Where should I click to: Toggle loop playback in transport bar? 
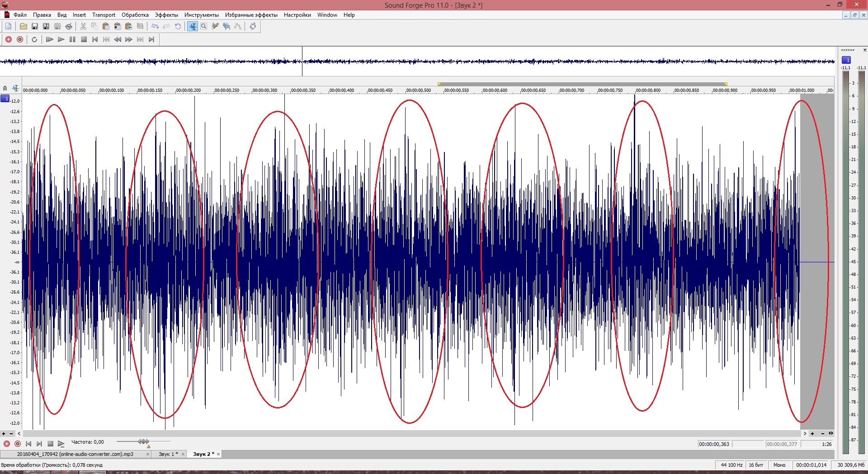[34, 39]
